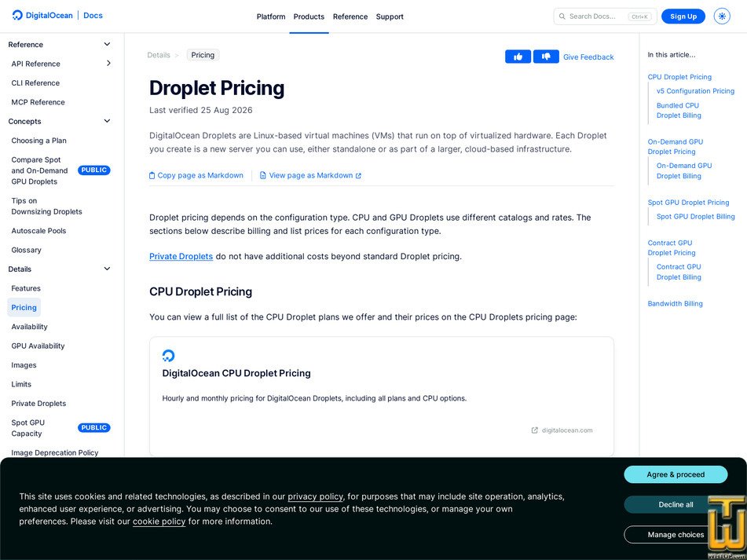The width and height of the screenshot is (747, 560).
Task: Open the privacy policy link
Action: point(315,496)
